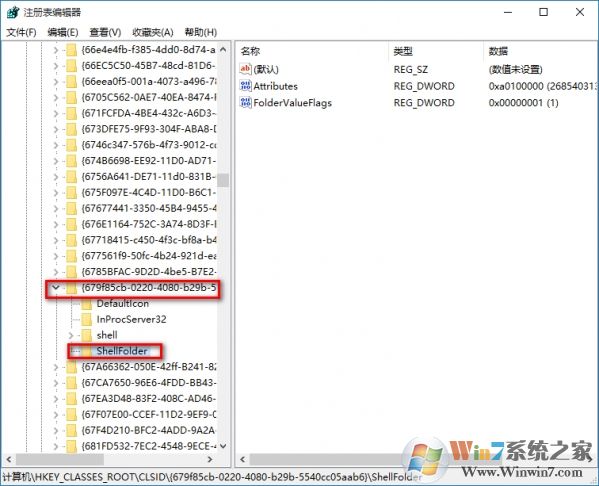Open the 文件(F) menu
This screenshot has width=599, height=486.
click(21, 32)
